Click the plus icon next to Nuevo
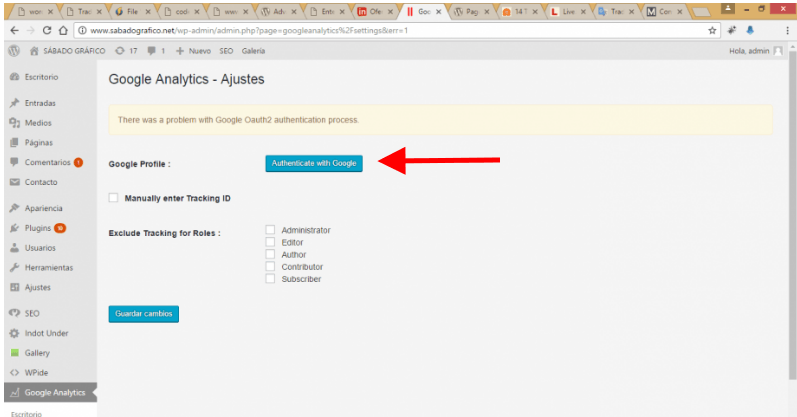This screenshot has height=417, width=797. (180, 51)
